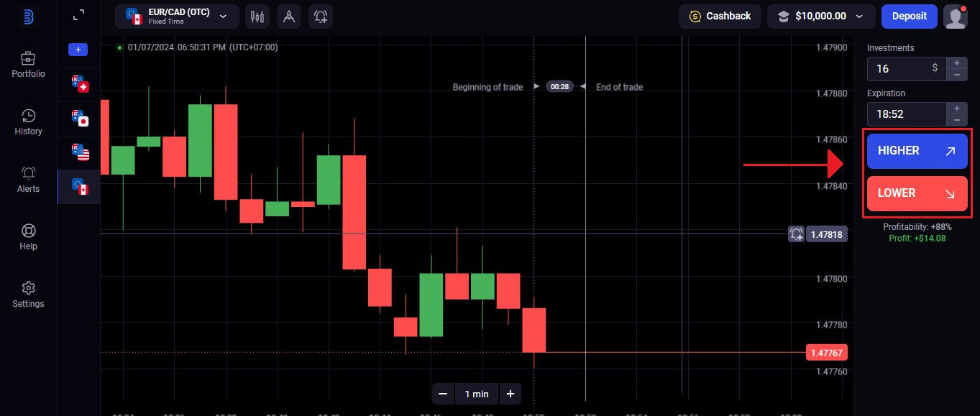Expand the $10,000.00 account balance dropdown
Image resolution: width=980 pixels, height=416 pixels.
(820, 17)
